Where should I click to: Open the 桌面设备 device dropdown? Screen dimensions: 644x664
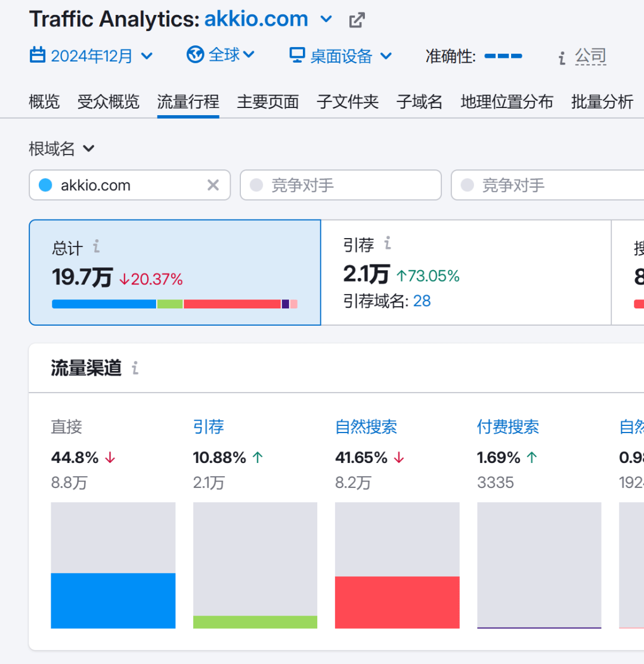point(340,56)
